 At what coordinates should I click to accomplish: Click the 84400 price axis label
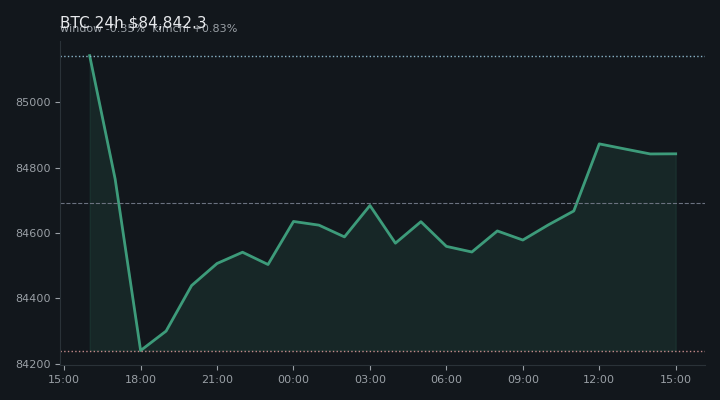pos(33,299)
